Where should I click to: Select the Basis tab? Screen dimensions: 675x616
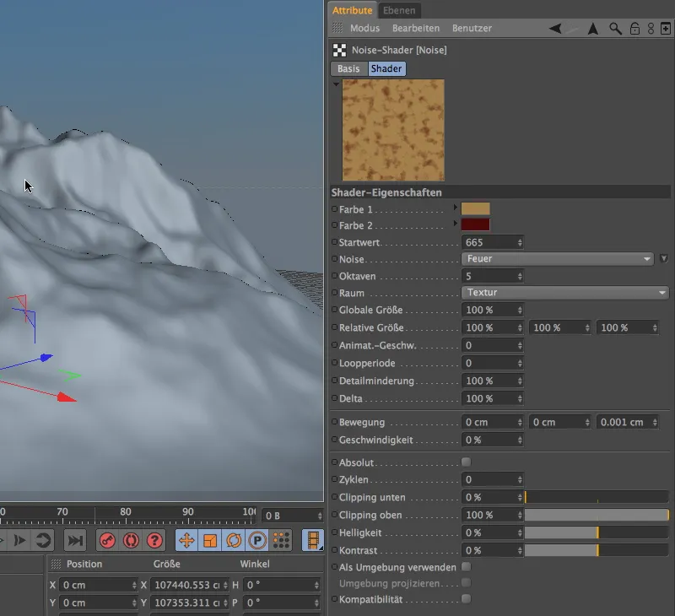click(x=348, y=69)
